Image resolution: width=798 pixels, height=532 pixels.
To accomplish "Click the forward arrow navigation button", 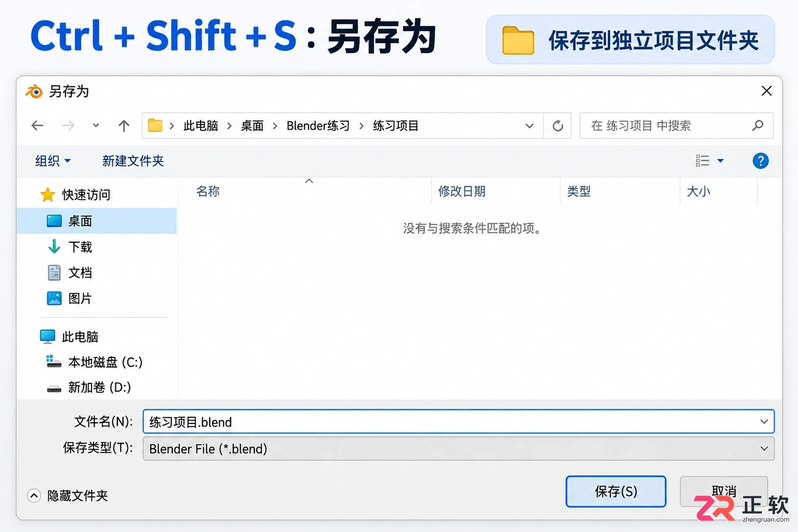I will point(68,126).
